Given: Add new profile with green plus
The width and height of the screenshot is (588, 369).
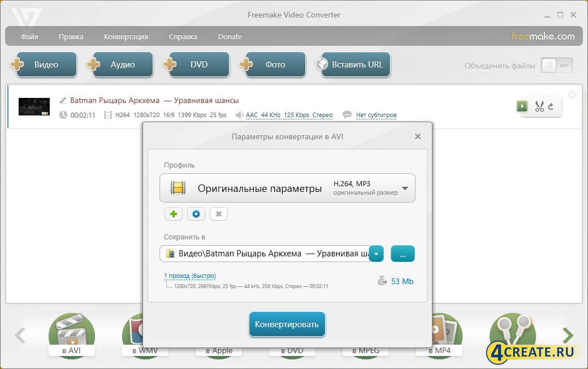Looking at the screenshot, I should (x=173, y=214).
